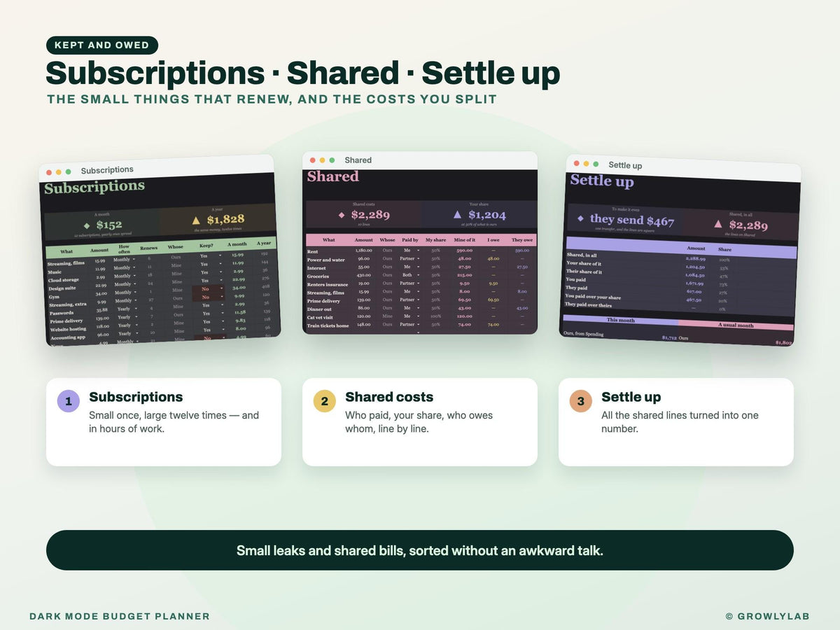Click the purple triangle icon beside $1,204

[x=457, y=215]
